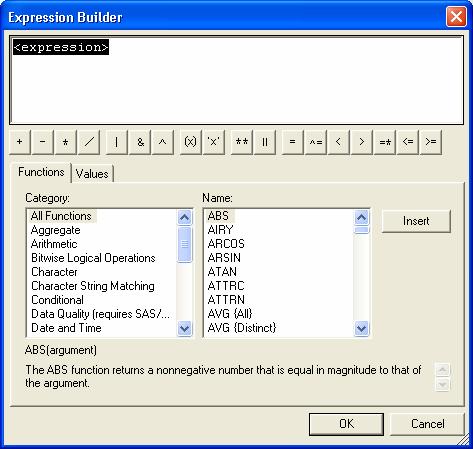
Task: Insert the equals sign operator
Action: 293,142
